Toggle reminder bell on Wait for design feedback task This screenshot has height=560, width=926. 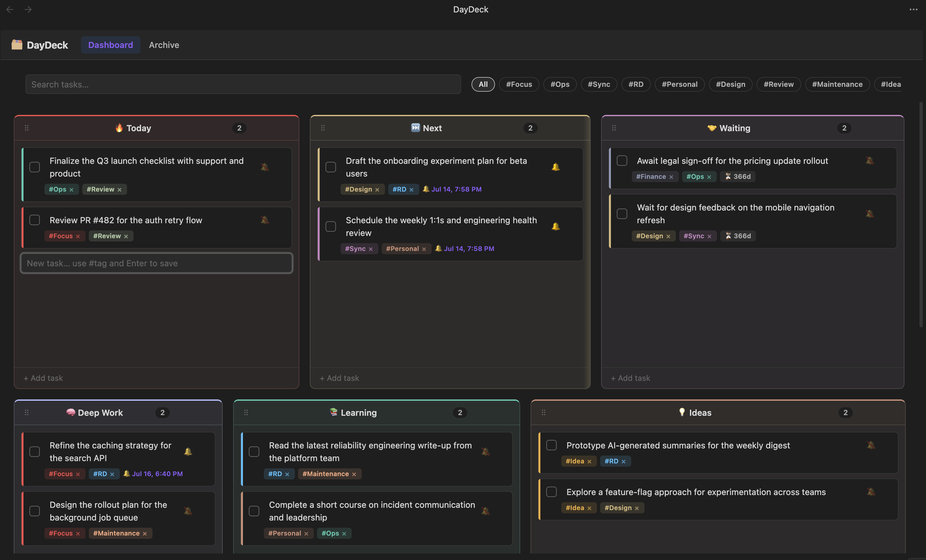870,214
